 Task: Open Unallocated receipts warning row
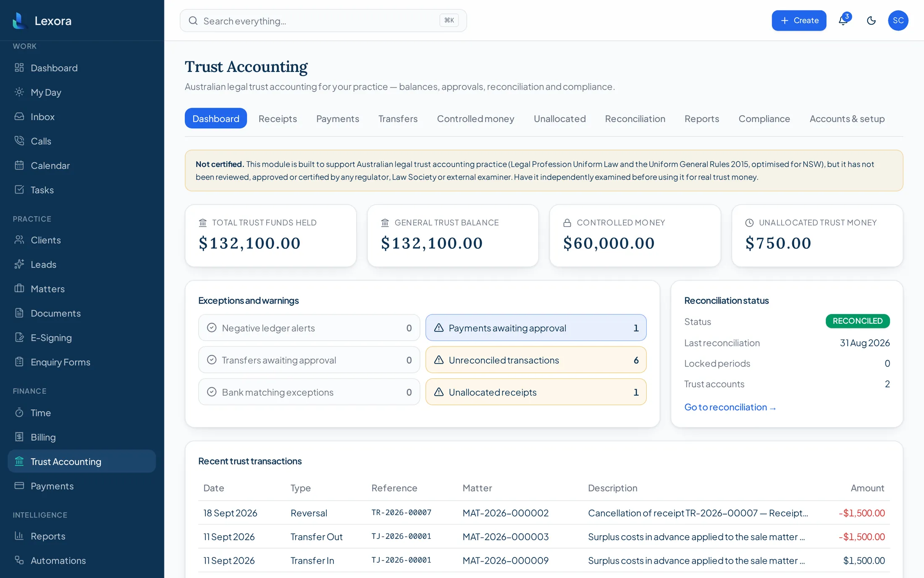point(536,392)
